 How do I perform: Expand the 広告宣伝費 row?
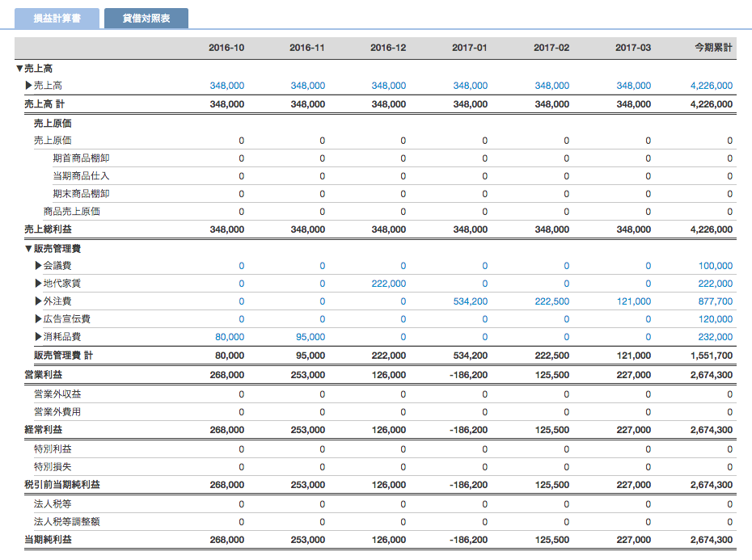pyautogui.click(x=38, y=319)
